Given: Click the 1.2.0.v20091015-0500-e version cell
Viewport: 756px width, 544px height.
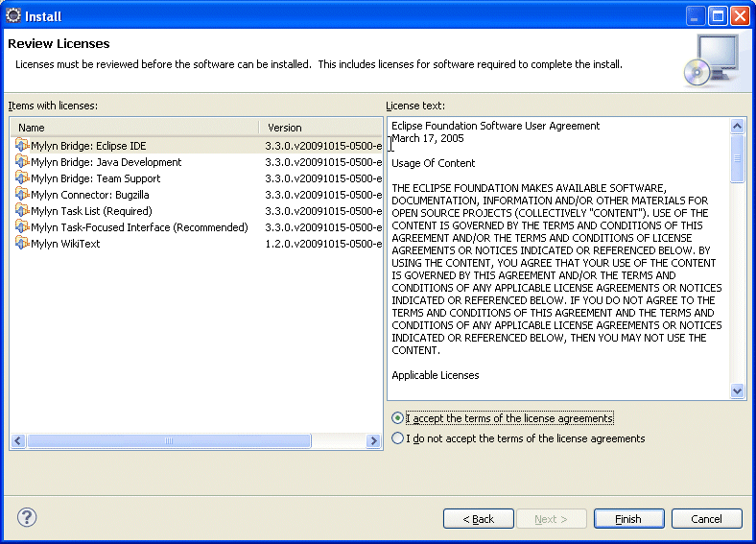Looking at the screenshot, I should (323, 244).
